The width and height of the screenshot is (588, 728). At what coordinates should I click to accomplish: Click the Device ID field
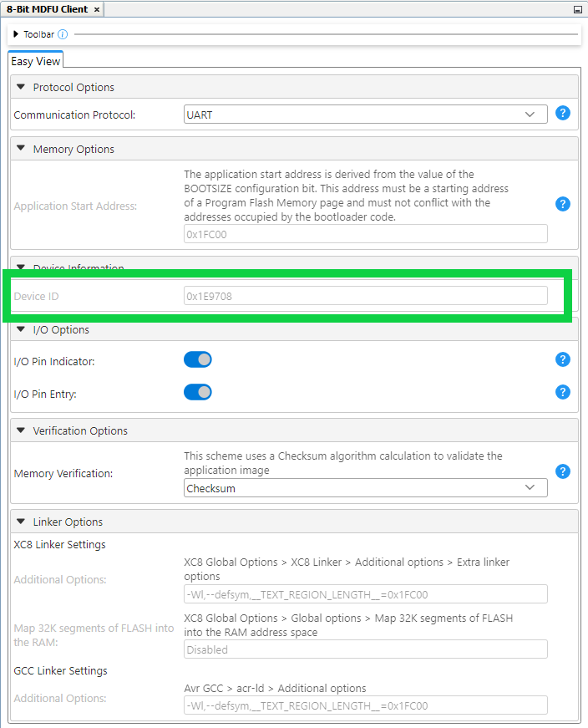(x=365, y=296)
